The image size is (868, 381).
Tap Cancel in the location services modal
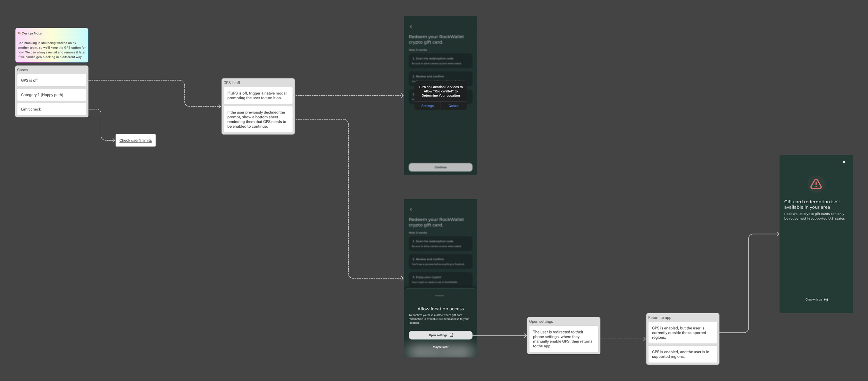point(454,106)
